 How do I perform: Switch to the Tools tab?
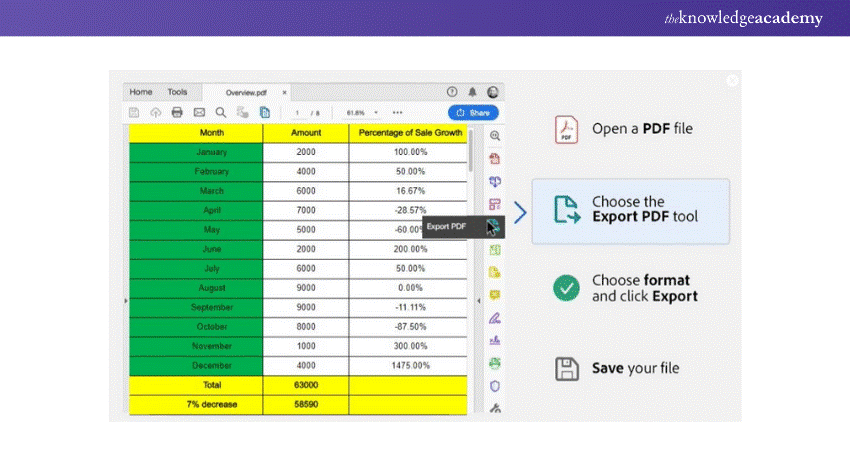(177, 91)
